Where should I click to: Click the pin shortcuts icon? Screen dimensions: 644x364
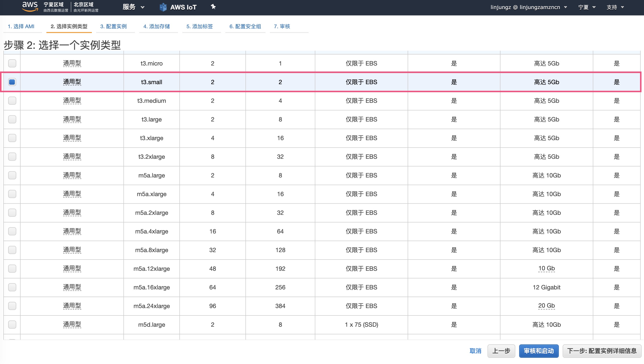tap(213, 7)
